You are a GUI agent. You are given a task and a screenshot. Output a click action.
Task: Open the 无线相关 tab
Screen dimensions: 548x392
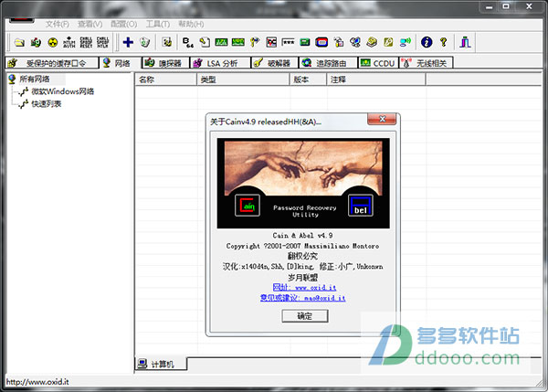(426, 63)
